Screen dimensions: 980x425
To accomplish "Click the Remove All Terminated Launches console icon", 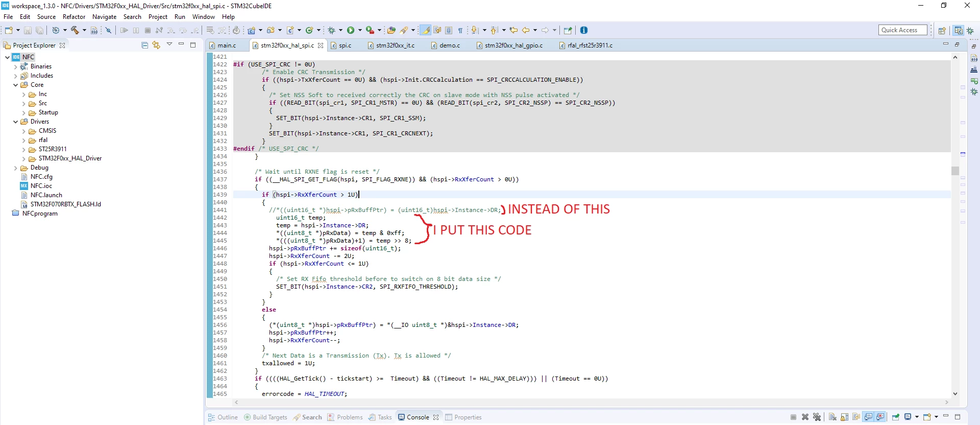I will (x=817, y=417).
